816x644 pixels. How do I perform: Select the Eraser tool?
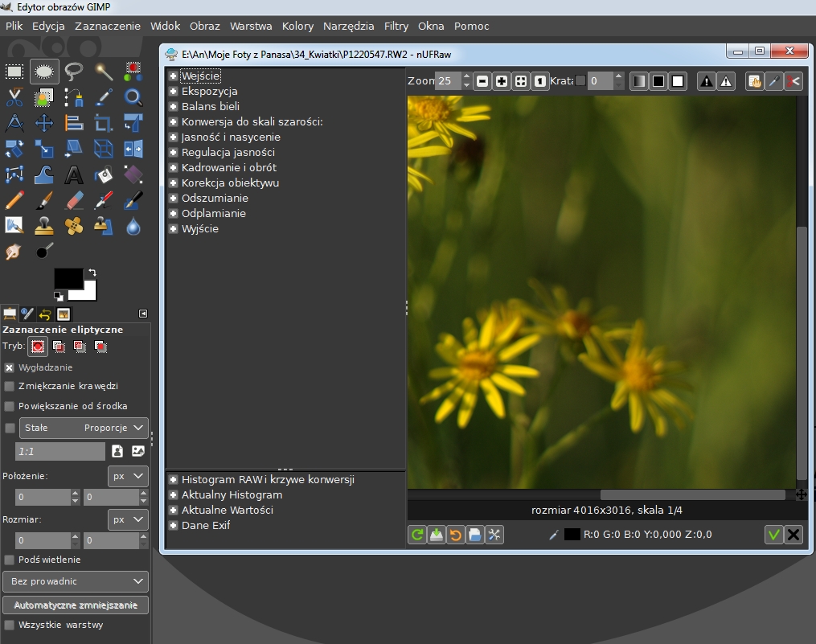pyautogui.click(x=74, y=199)
